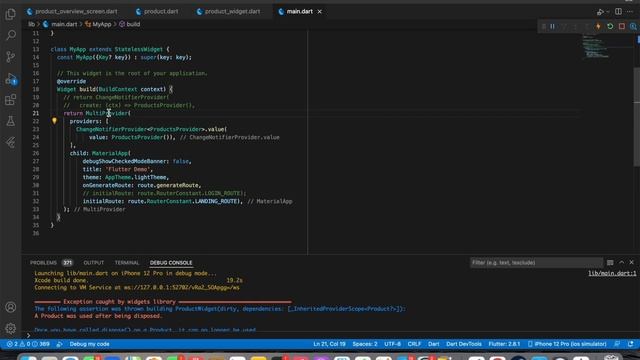Stop debugging with red square
The height and width of the screenshot is (360, 640).
click(622, 27)
